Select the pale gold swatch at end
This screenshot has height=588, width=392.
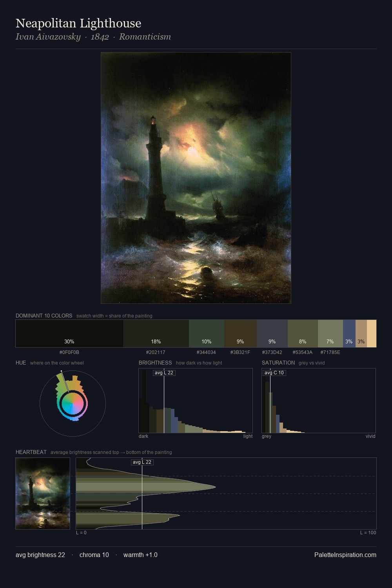point(372,334)
